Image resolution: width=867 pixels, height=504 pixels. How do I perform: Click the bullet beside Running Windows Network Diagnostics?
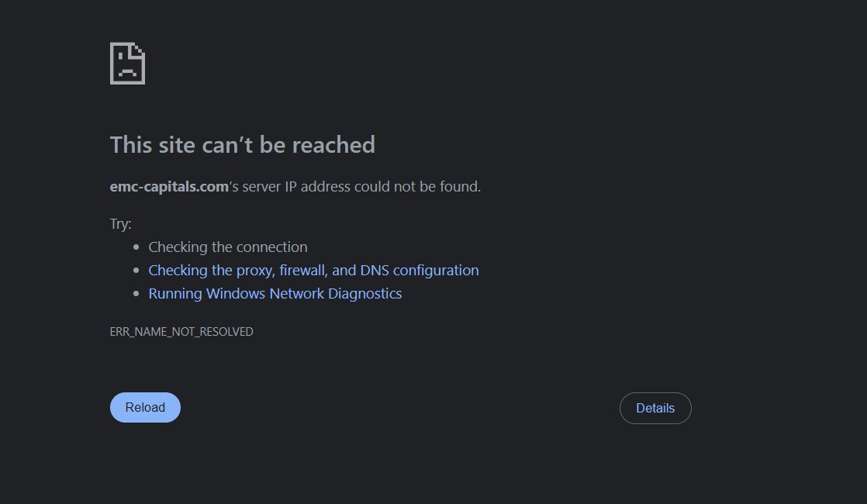point(136,293)
